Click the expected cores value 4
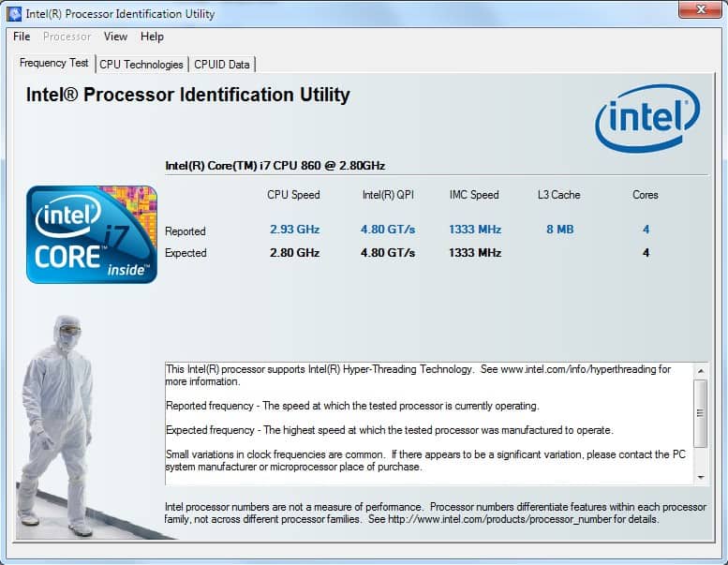 pyautogui.click(x=646, y=253)
